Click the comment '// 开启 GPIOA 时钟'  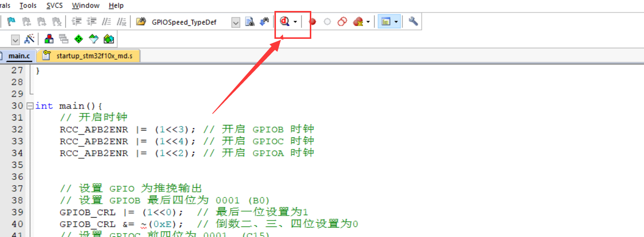point(259,153)
